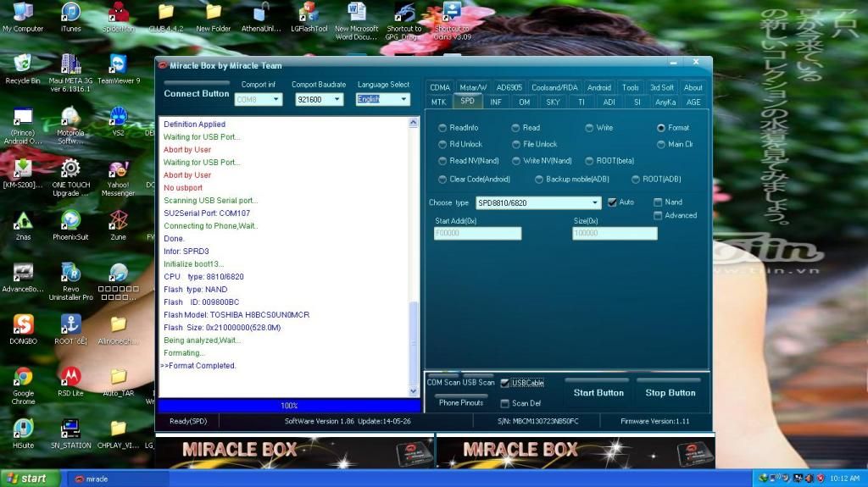This screenshot has height=487, width=868.
Task: Launch Revo Uninstaller Pro icon
Action: click(x=71, y=281)
